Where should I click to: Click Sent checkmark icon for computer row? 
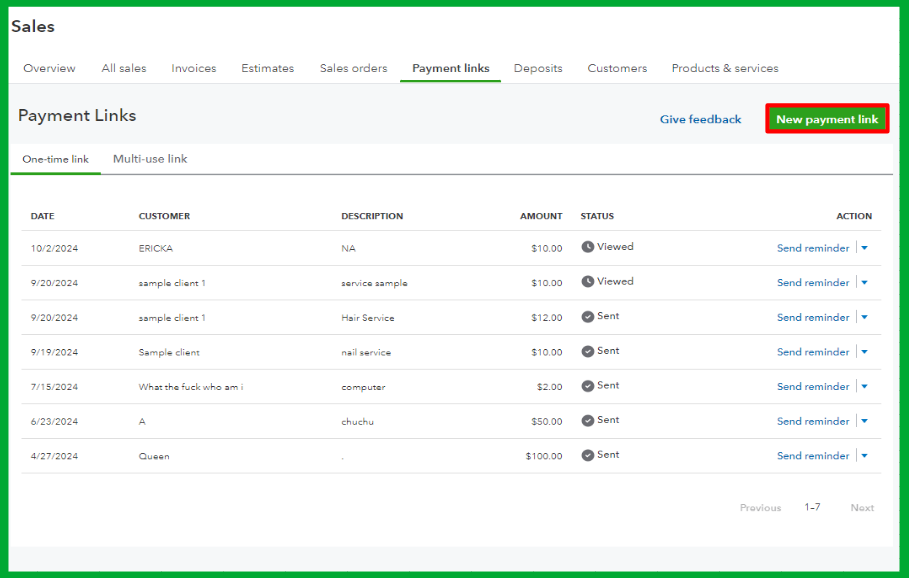coord(588,386)
